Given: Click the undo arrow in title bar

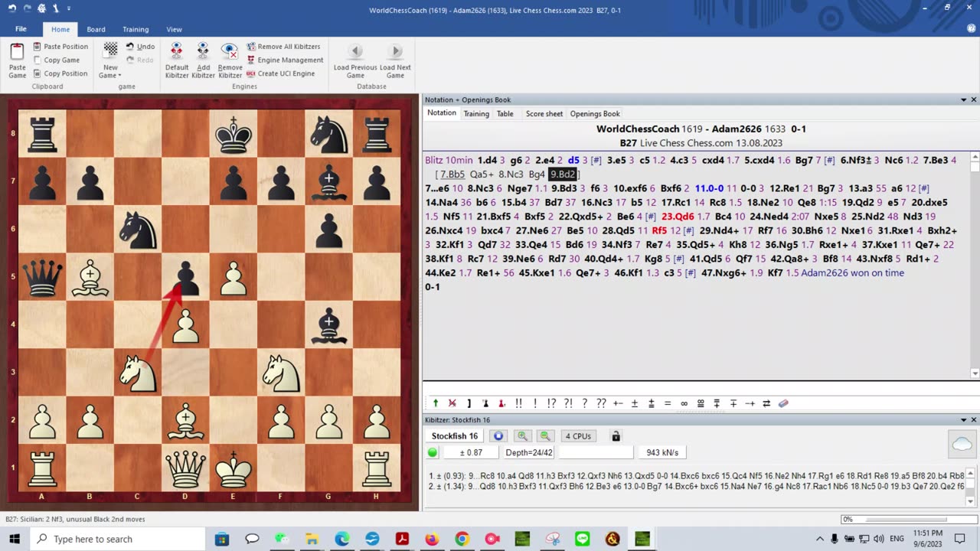Looking at the screenshot, I should [12, 8].
